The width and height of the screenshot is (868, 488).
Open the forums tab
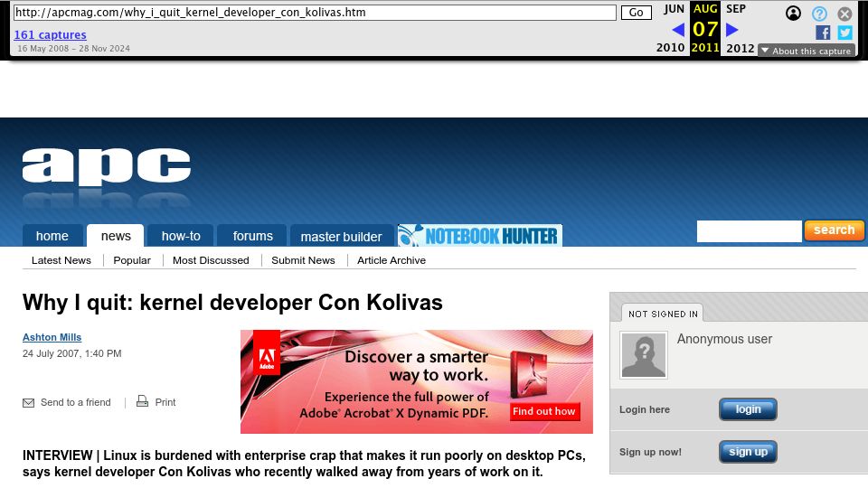[252, 236]
